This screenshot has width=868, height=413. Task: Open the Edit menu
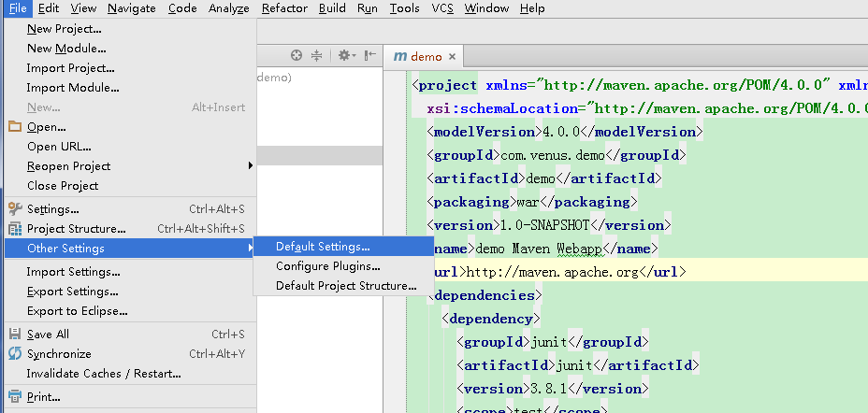pos(49,8)
